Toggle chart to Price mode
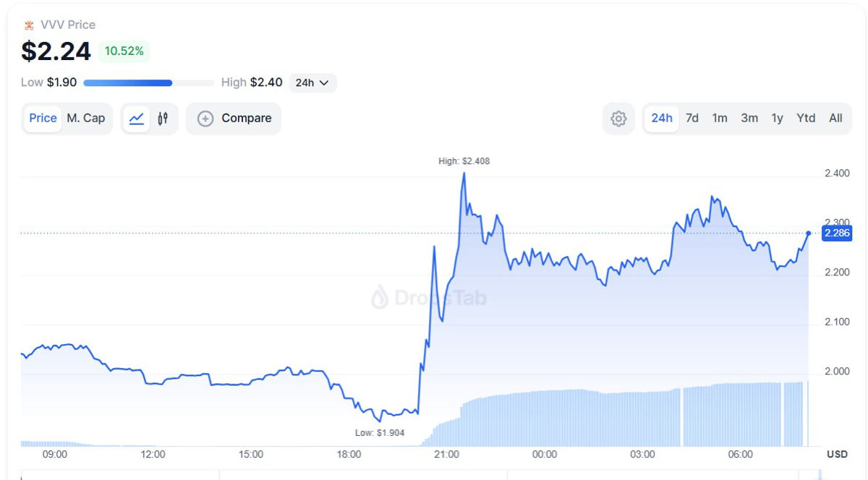The width and height of the screenshot is (868, 480). (43, 119)
